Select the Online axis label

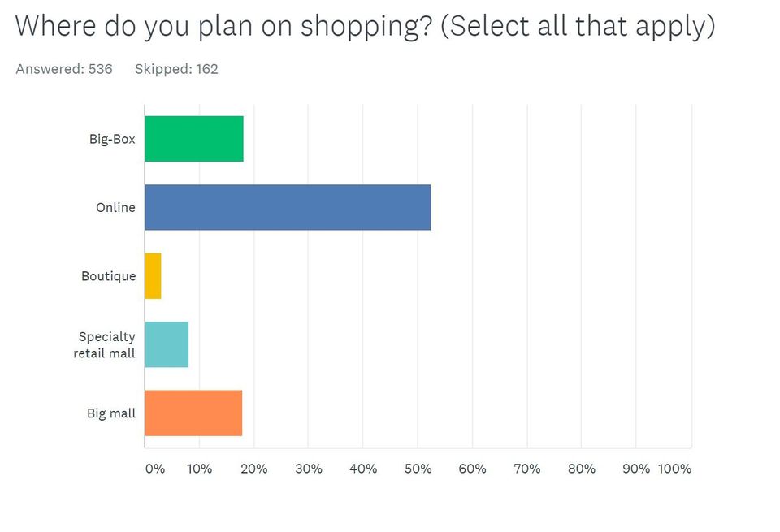click(x=115, y=207)
